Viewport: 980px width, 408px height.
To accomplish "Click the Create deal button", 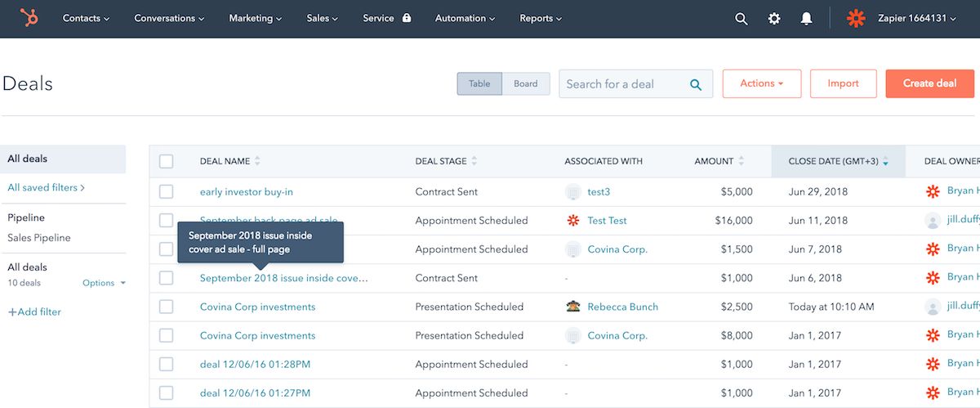I will pos(930,83).
